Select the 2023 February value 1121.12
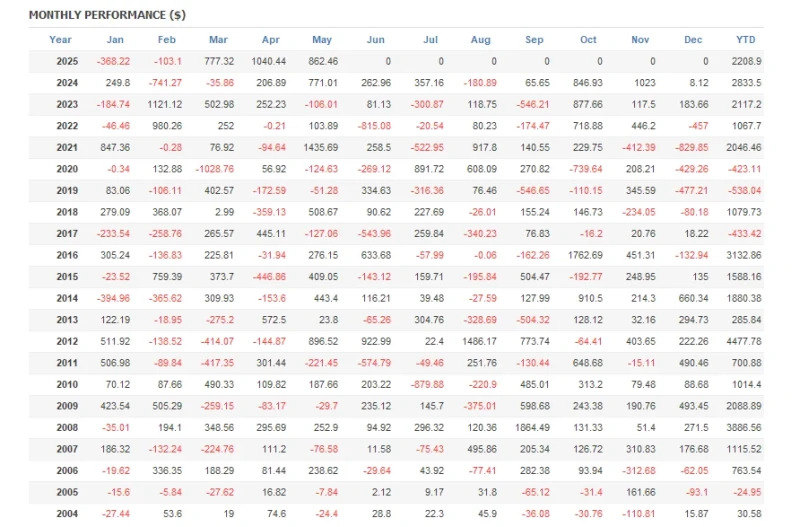800x527 pixels. click(164, 104)
